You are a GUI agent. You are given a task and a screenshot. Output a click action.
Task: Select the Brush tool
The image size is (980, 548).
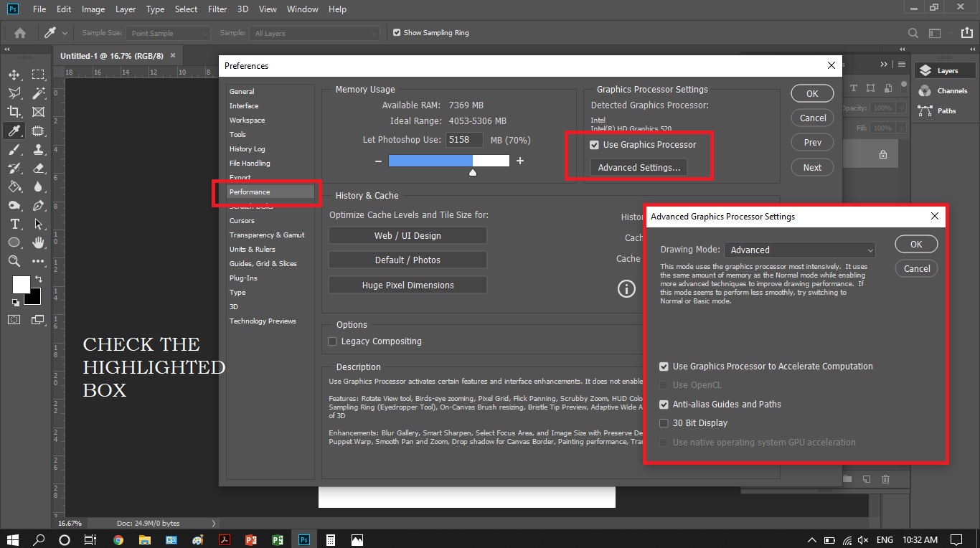pyautogui.click(x=14, y=149)
